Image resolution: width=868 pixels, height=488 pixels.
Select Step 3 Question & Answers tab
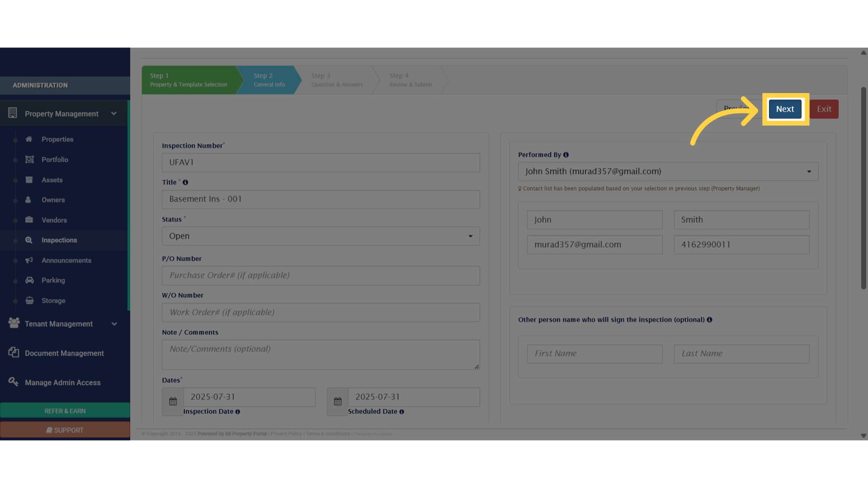(x=337, y=80)
